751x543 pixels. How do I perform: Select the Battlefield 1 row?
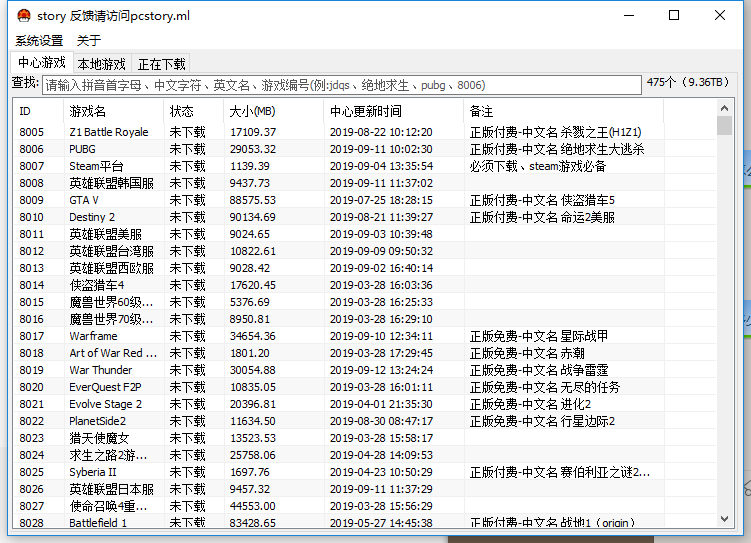tap(365, 522)
